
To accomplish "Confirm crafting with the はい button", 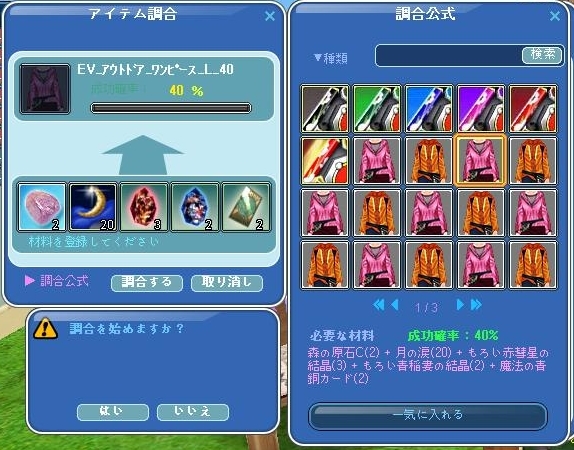I will tap(113, 412).
